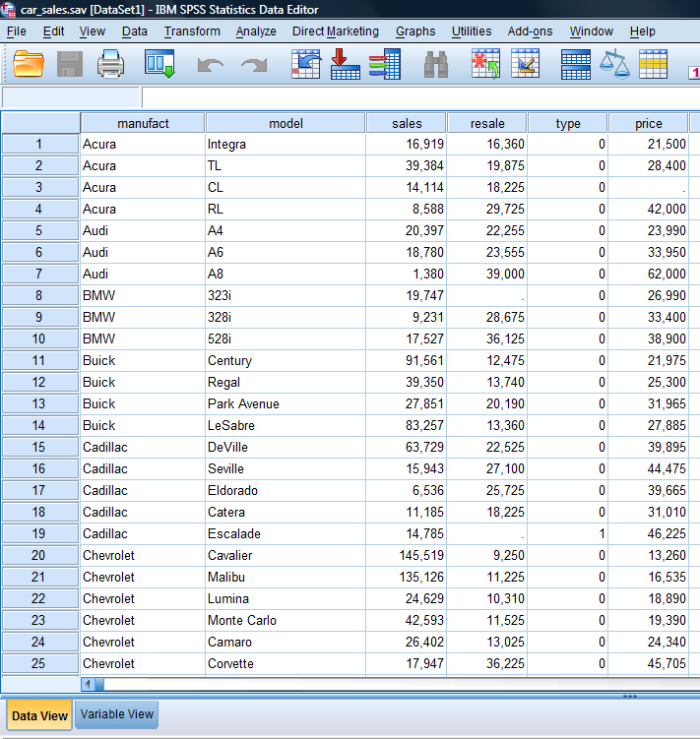This screenshot has height=739, width=700.
Task: Click the sales value 91,561
Action: point(407,360)
